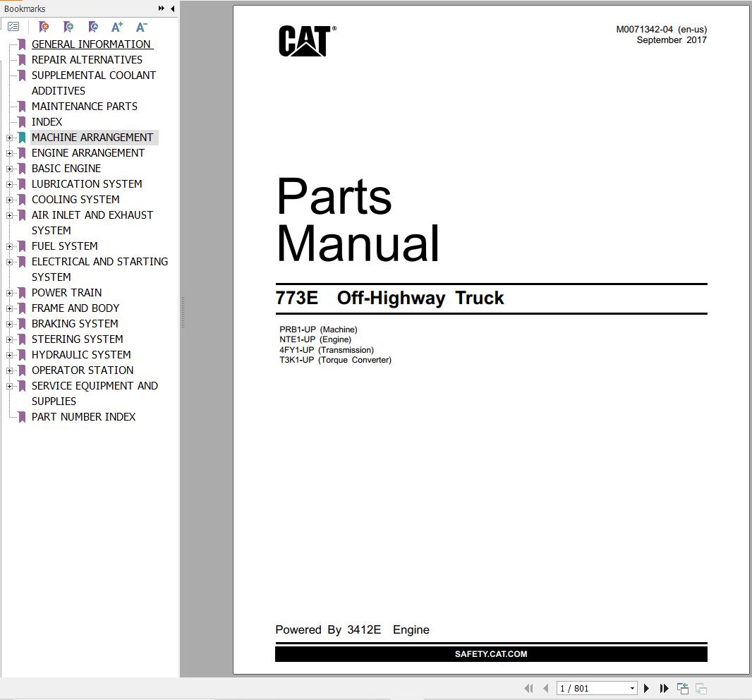Open the MAINTENANCE PARTS bookmark
The image size is (752, 700).
click(x=85, y=107)
